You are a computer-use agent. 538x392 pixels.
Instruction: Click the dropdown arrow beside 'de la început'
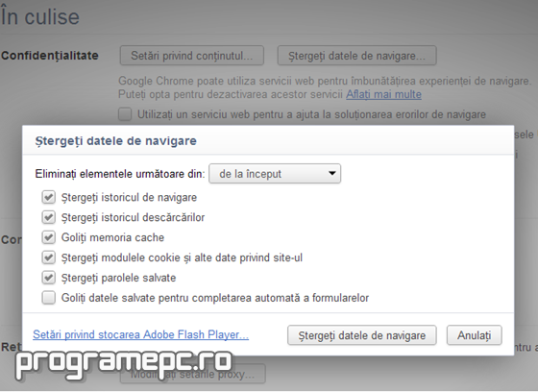click(331, 173)
